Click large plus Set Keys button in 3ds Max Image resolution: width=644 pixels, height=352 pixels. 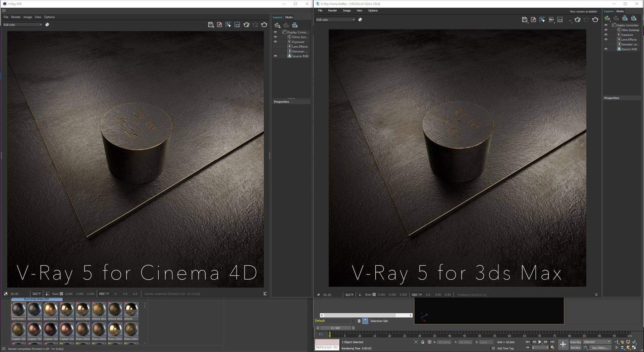pos(563,345)
